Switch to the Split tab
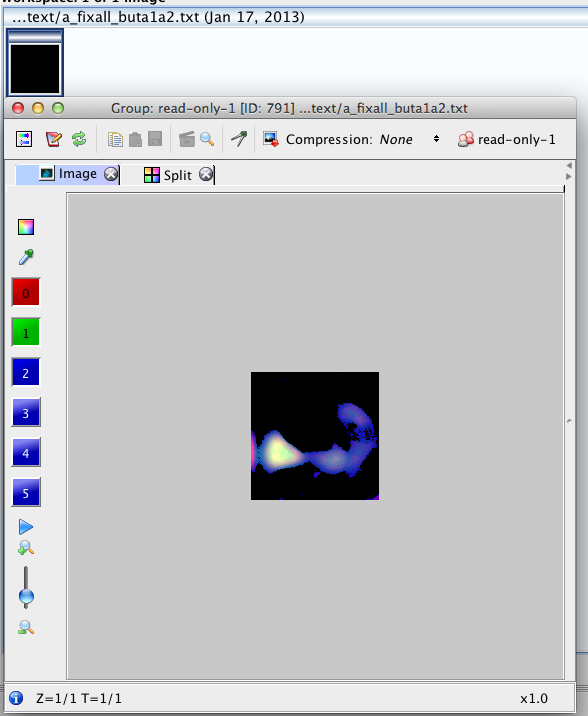 pyautogui.click(x=178, y=175)
